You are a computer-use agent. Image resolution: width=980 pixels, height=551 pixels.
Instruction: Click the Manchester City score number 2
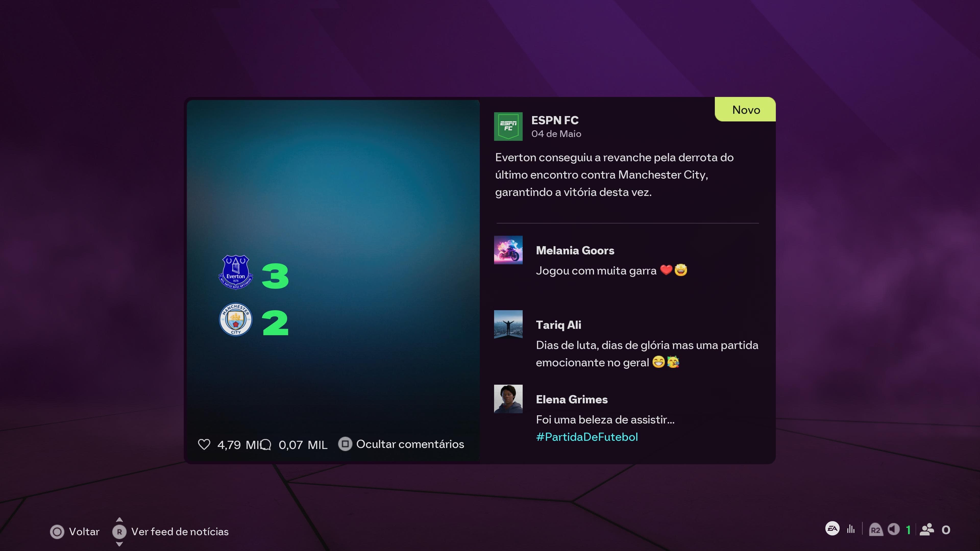coord(275,323)
